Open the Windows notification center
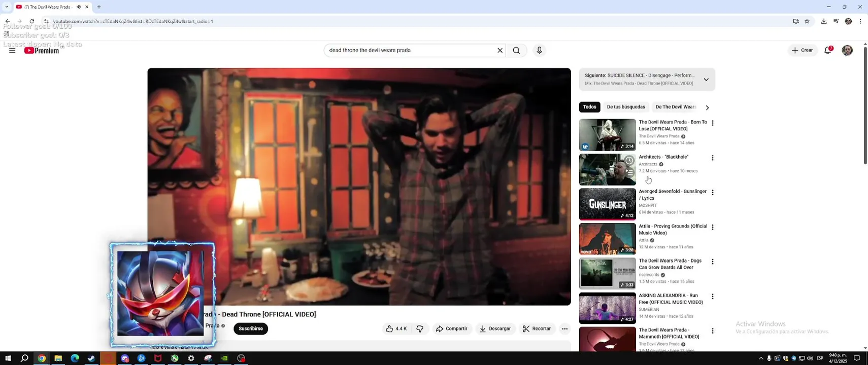The image size is (868, 365). point(857,358)
